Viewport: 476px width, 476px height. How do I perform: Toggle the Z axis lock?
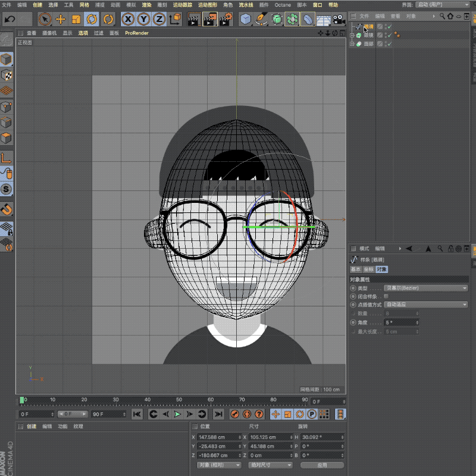tap(159, 20)
